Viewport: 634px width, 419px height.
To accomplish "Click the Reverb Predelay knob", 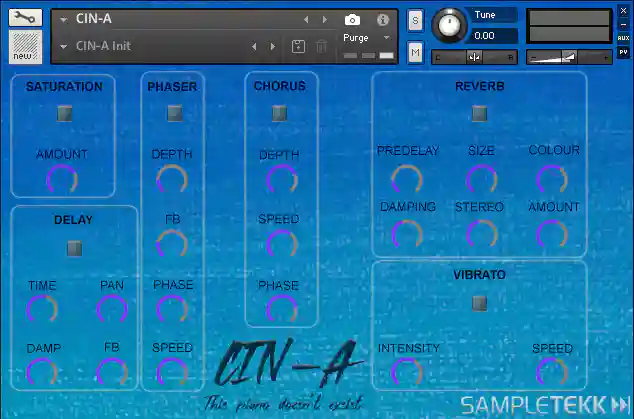I will pyautogui.click(x=407, y=179).
